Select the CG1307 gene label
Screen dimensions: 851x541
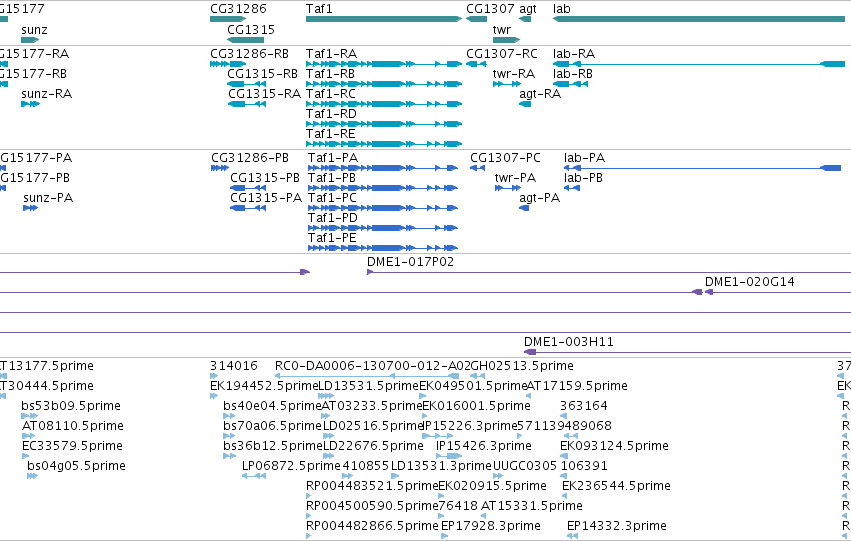point(491,9)
